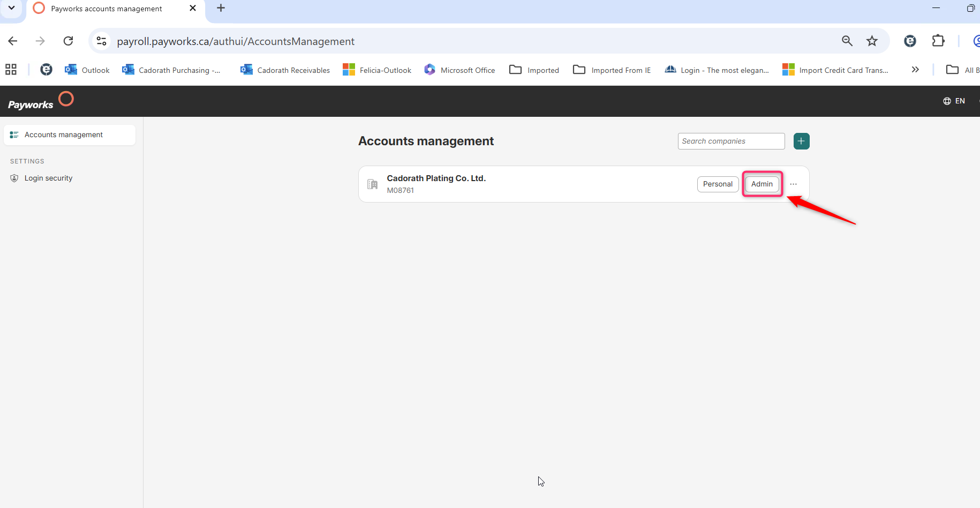Click the Payworks accounts management tab title

point(107,9)
